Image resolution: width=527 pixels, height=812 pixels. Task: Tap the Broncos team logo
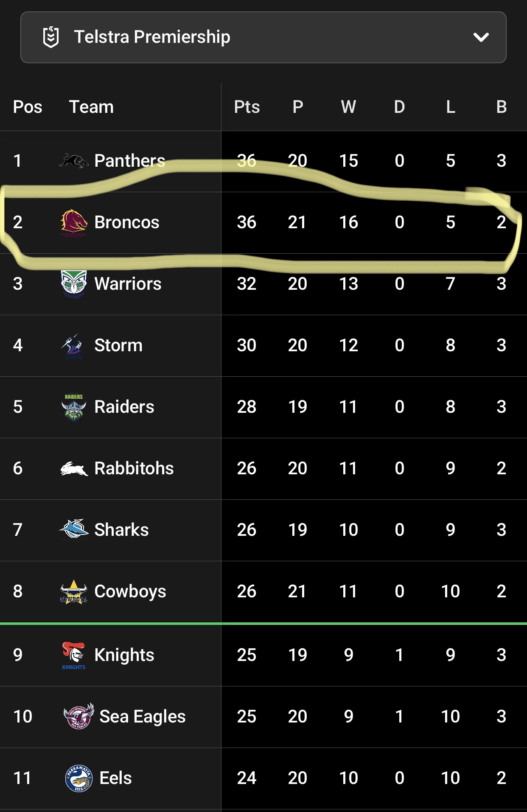pos(74,222)
